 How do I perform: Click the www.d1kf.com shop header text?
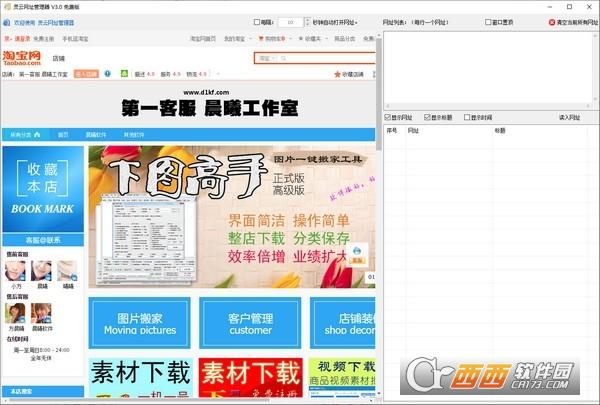click(206, 92)
